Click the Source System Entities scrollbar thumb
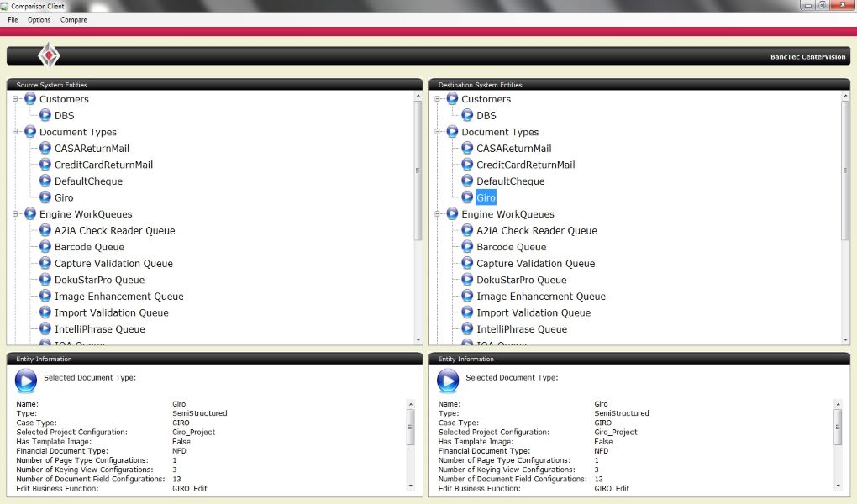The image size is (857, 504). (418, 171)
